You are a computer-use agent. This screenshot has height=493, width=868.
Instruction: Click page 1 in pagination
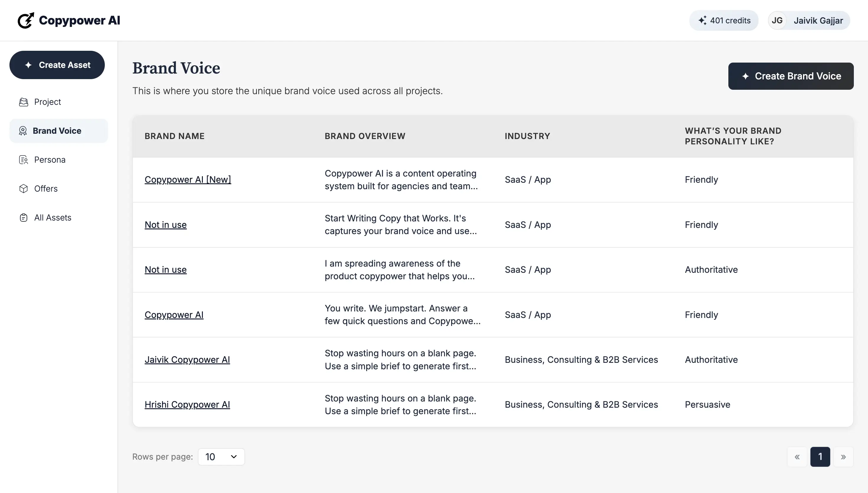pyautogui.click(x=820, y=456)
